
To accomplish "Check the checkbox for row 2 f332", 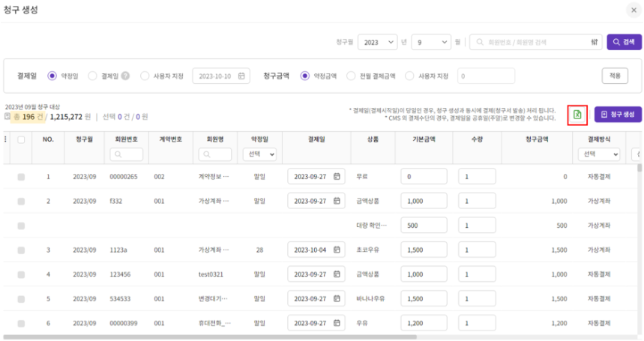I will tap(21, 201).
